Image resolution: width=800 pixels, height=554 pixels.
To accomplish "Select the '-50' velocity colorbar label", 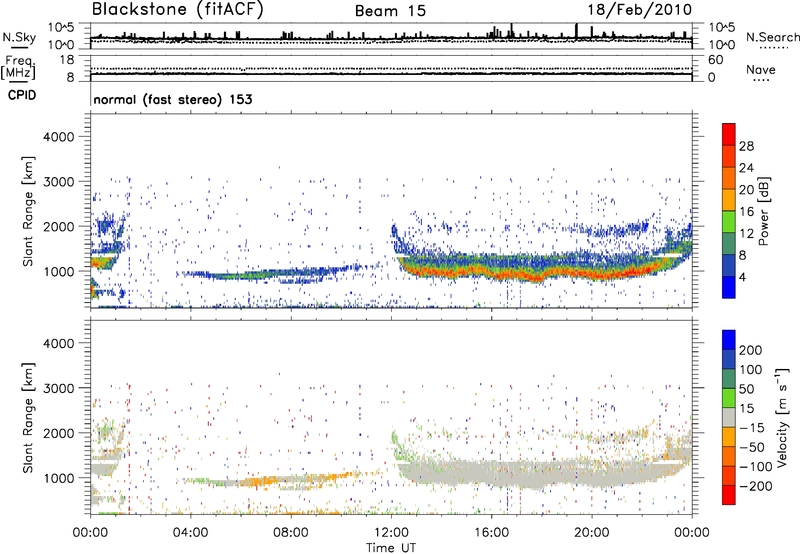I will [751, 447].
